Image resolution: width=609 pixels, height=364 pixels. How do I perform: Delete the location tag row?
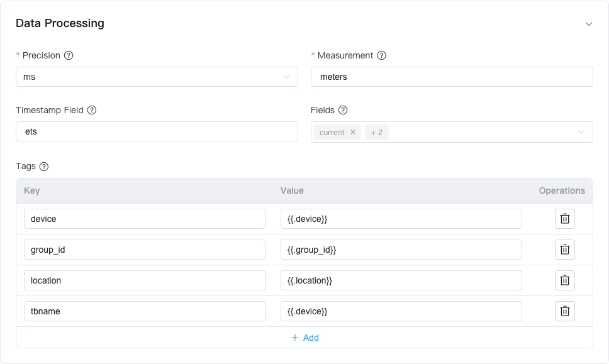[x=565, y=280]
